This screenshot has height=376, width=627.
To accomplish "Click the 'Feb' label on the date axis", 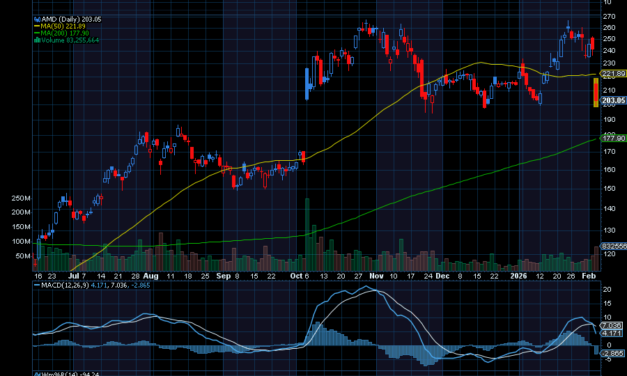I will coord(589,276).
